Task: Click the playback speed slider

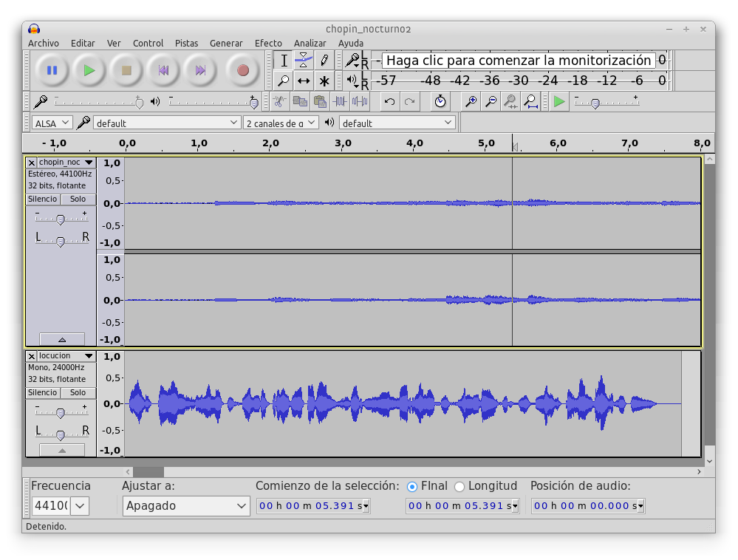Action: pos(607,102)
